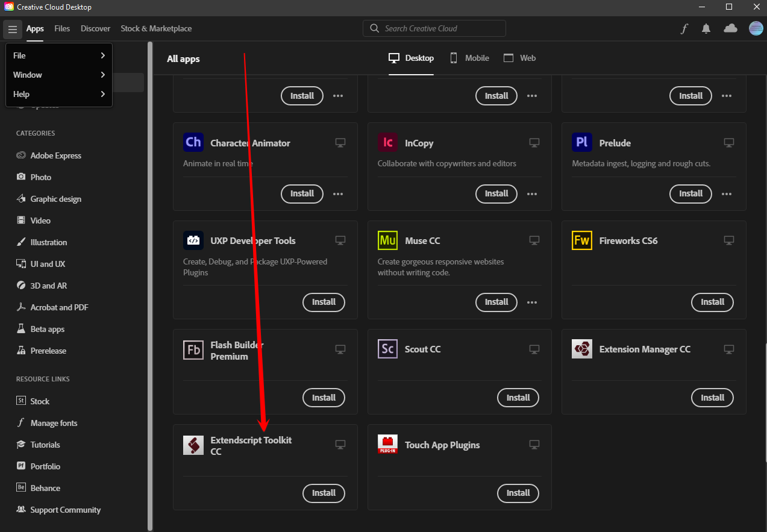Select the Touch App Plugins icon
The height and width of the screenshot is (532, 767).
click(x=387, y=445)
